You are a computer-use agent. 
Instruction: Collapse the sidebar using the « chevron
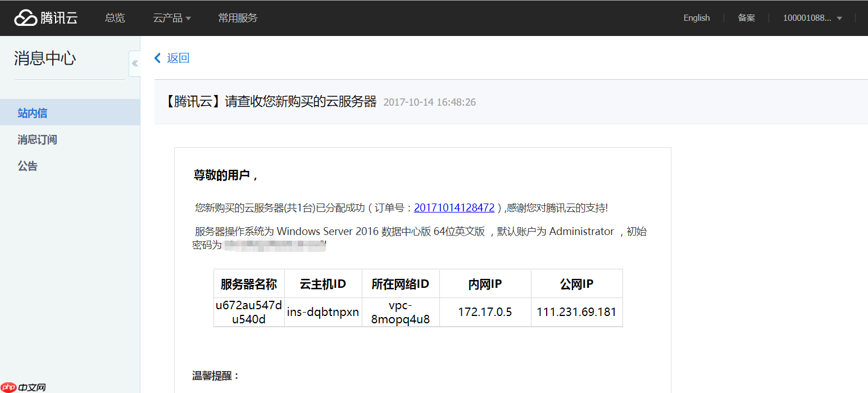click(134, 64)
